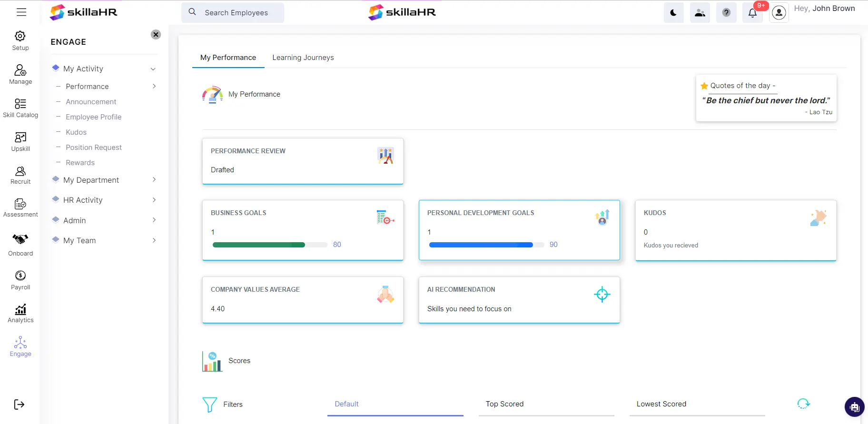Screen dimensions: 868x424
Task: Open Rewards menu item
Action: click(80, 163)
